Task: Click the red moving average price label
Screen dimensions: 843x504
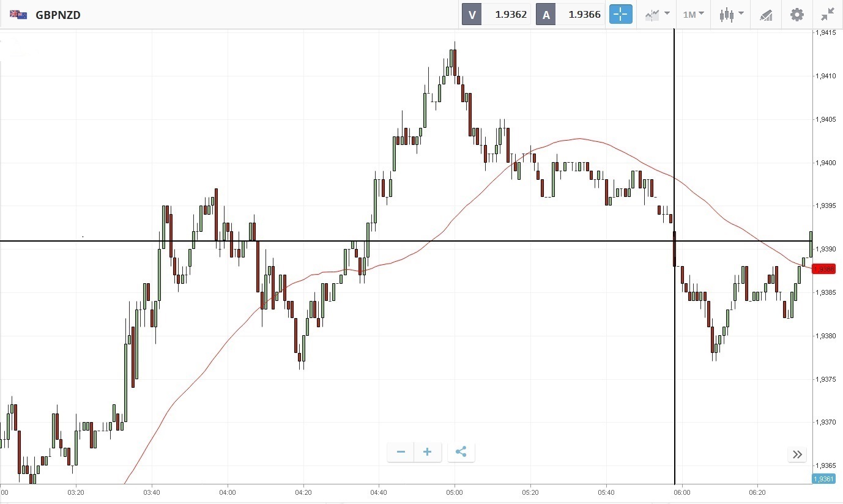Action: (824, 269)
